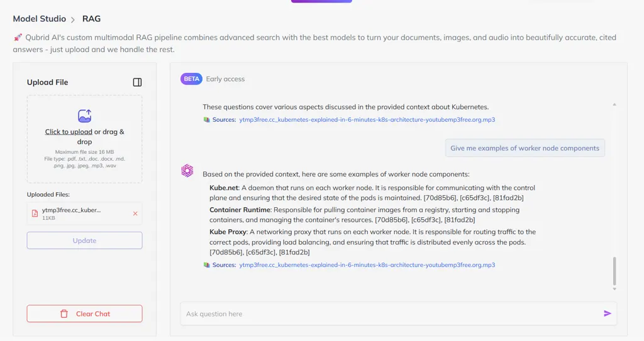
Task: Click the 'Give me examples of worker node components' message
Action: 525,148
